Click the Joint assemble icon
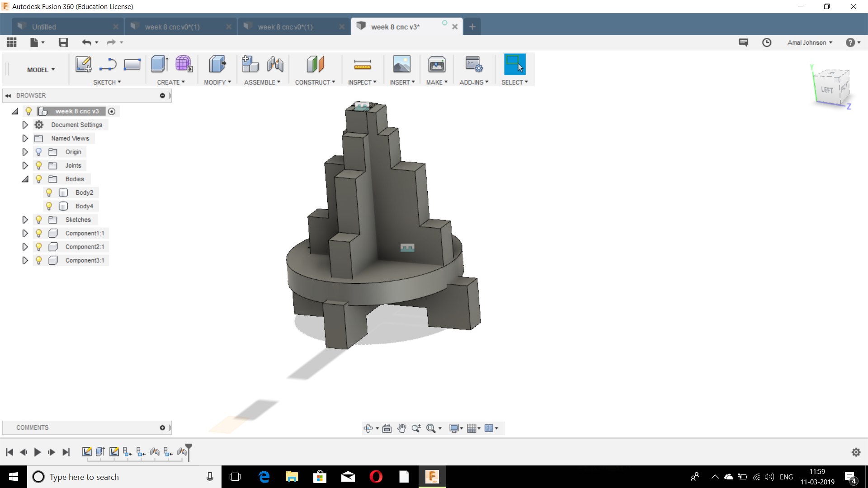 coord(275,65)
